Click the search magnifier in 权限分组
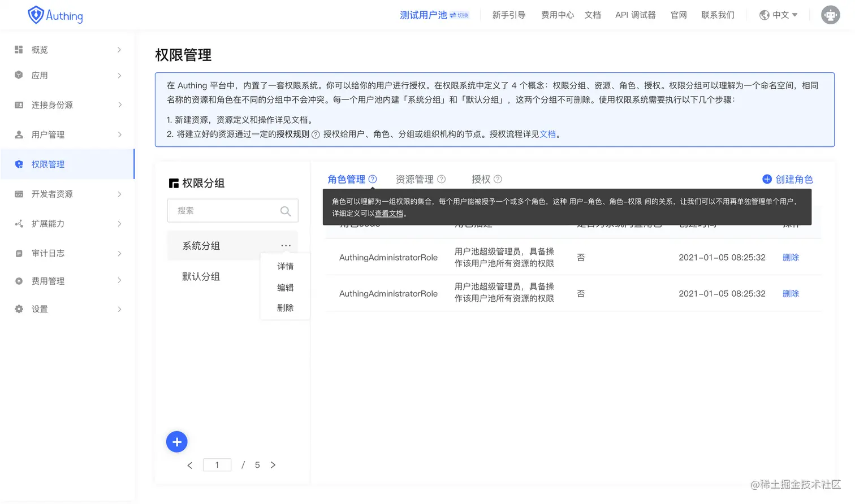The image size is (855, 504). click(286, 211)
